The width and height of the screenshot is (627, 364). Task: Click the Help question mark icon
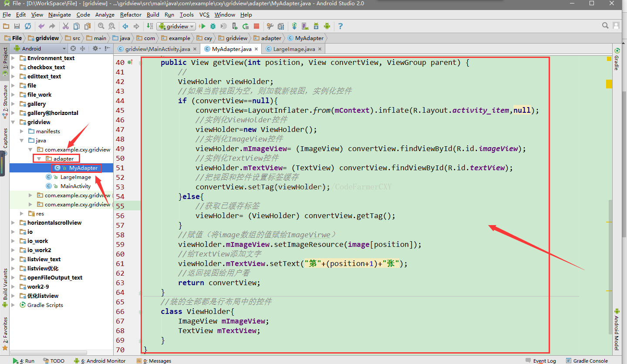click(340, 26)
